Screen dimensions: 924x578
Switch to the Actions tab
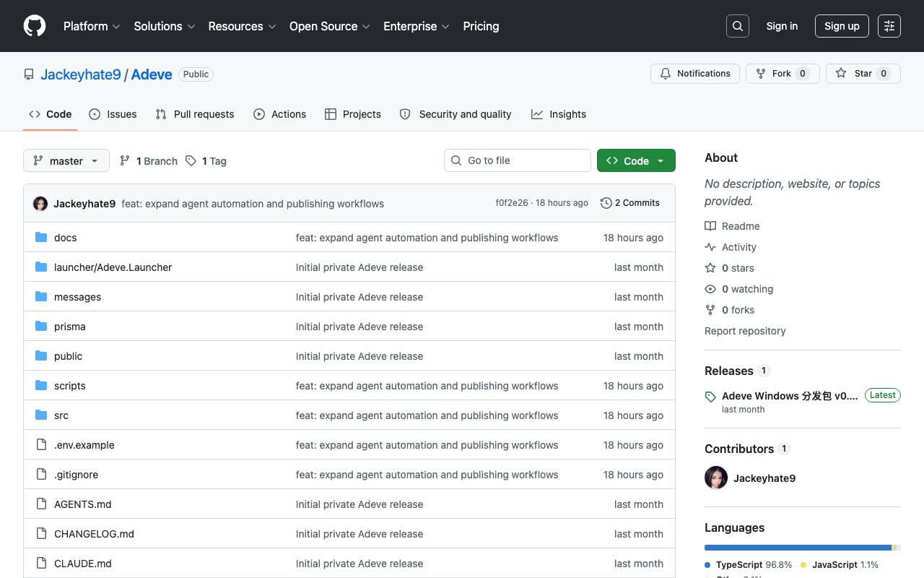[x=280, y=114]
